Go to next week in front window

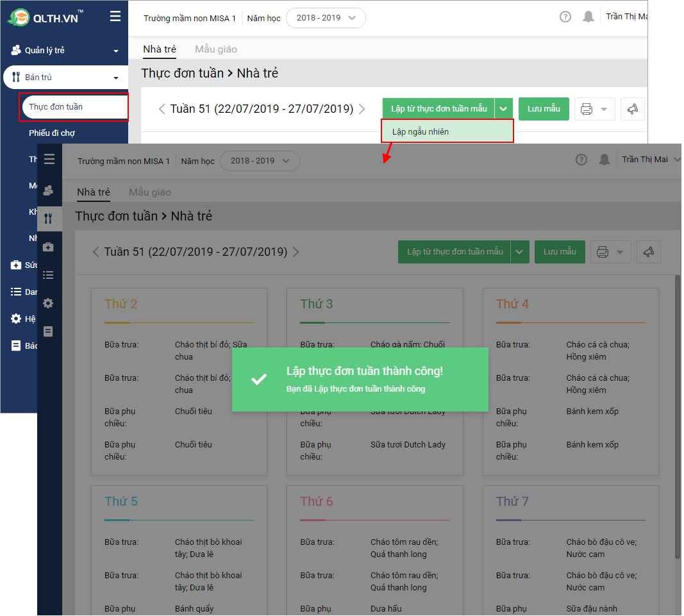296,252
